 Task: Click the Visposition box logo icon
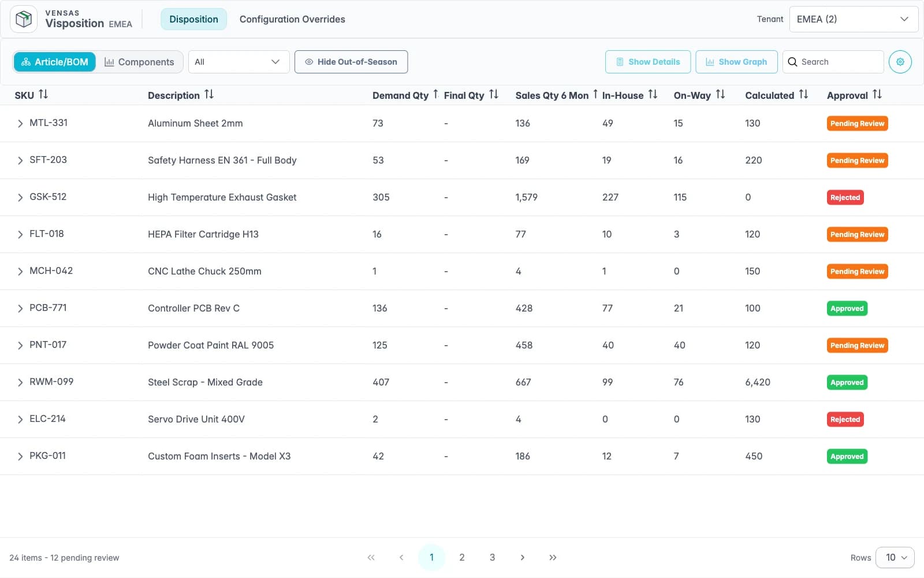click(x=24, y=19)
